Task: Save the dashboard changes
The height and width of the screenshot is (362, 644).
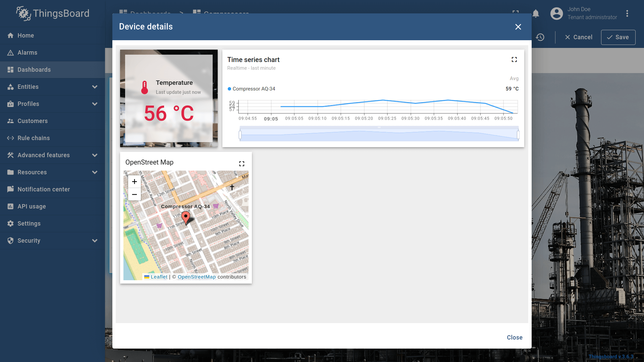Action: [x=618, y=37]
